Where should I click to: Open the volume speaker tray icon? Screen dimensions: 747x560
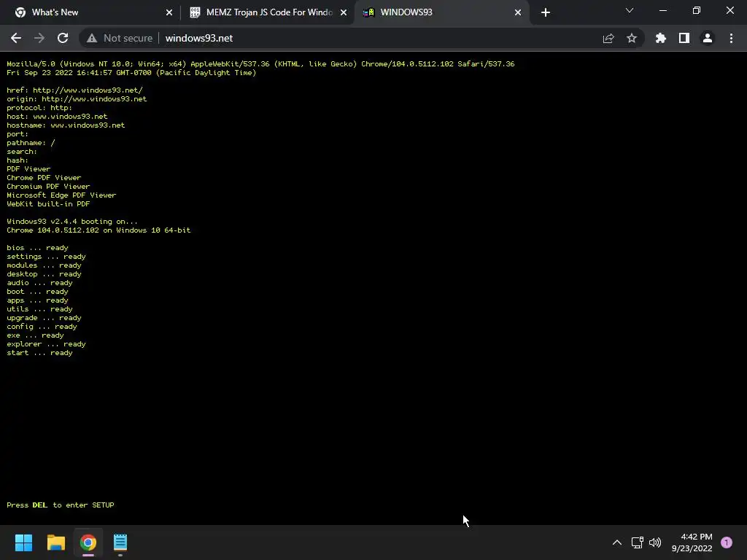655,542
